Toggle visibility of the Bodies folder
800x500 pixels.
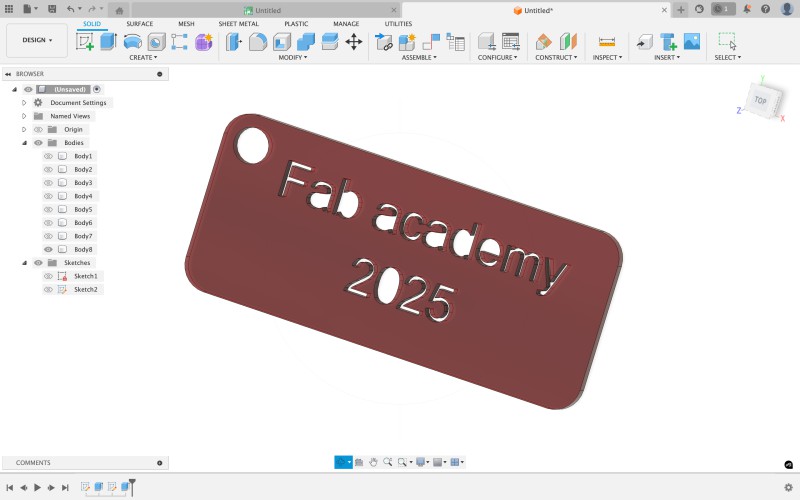pyautogui.click(x=38, y=143)
